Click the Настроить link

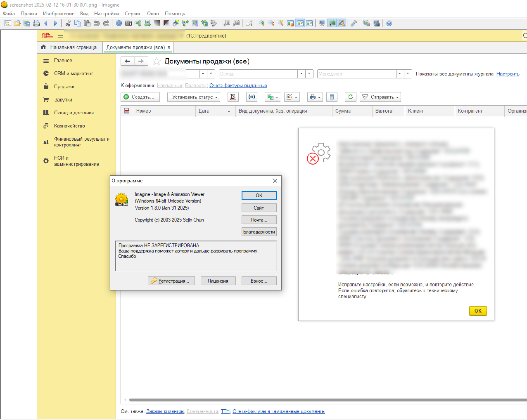[508, 74]
